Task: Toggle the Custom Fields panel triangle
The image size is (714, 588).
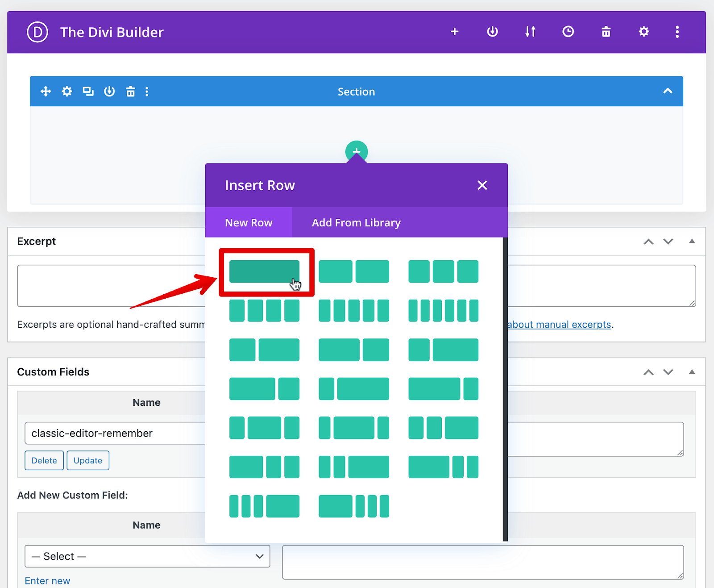Action: click(x=692, y=372)
